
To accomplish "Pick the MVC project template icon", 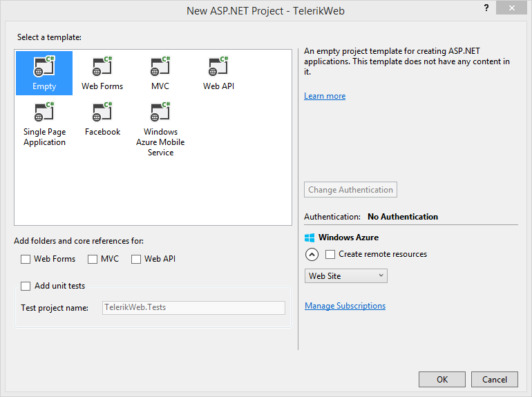I will pos(160,66).
